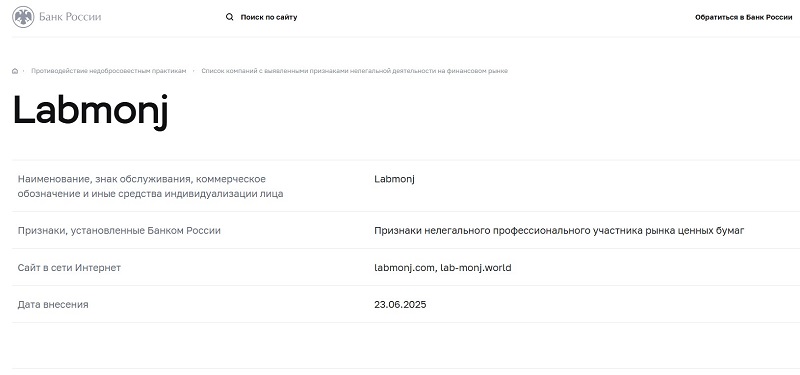Open Противодействие недобросовестным практикам breadcrumb
This screenshot has width=800, height=375.
(109, 71)
